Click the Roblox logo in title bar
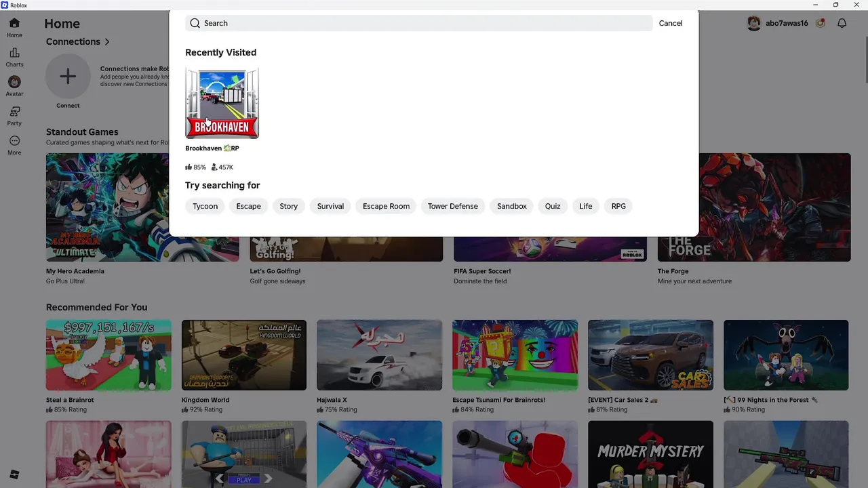The width and height of the screenshot is (868, 488). [x=5, y=5]
